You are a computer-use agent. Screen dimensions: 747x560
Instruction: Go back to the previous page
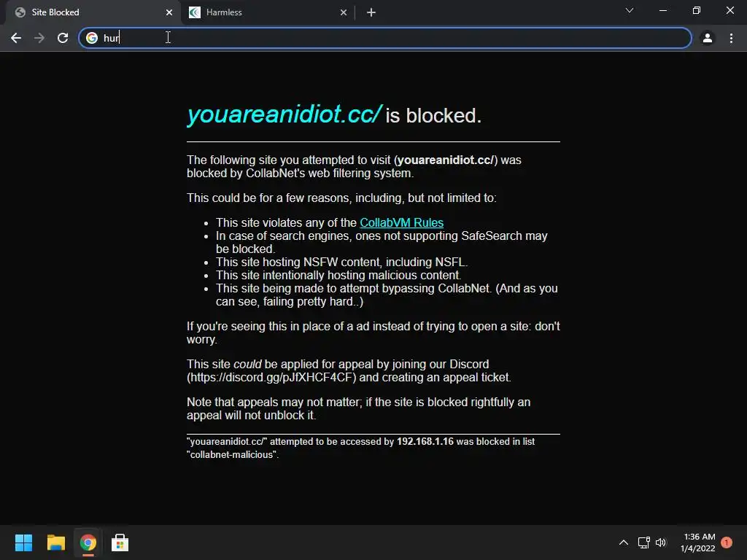pos(16,38)
